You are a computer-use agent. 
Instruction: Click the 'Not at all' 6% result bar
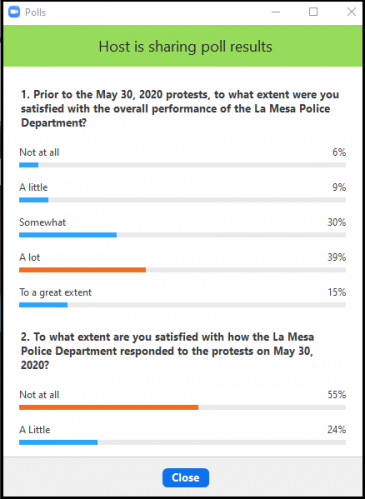click(182, 165)
